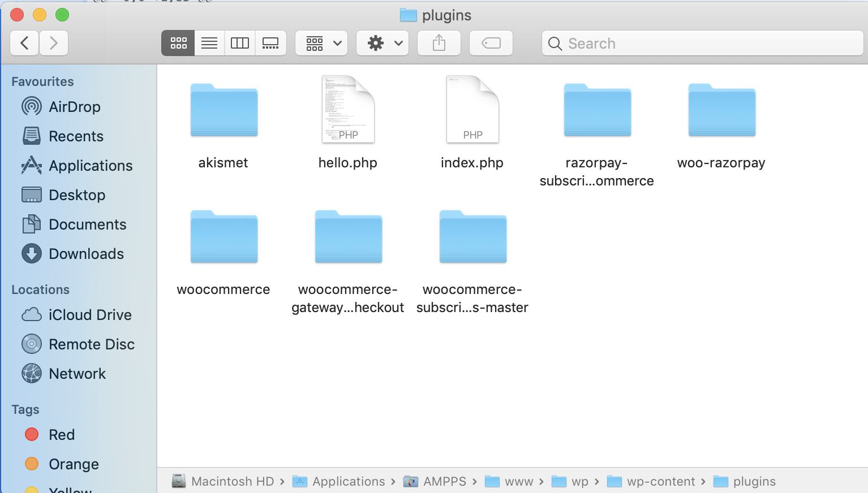Screen dimensions: 868x493
Task: Click the akismet folder name label
Action: (223, 163)
